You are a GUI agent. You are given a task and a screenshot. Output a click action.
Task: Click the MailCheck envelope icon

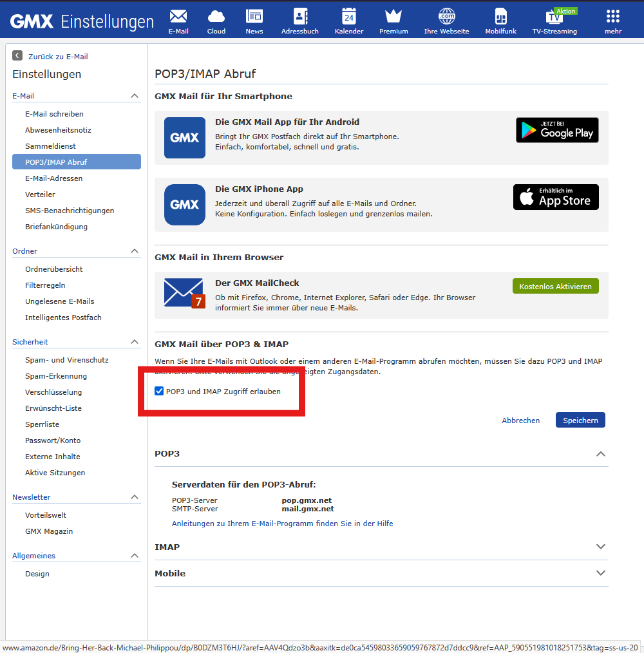185,293
